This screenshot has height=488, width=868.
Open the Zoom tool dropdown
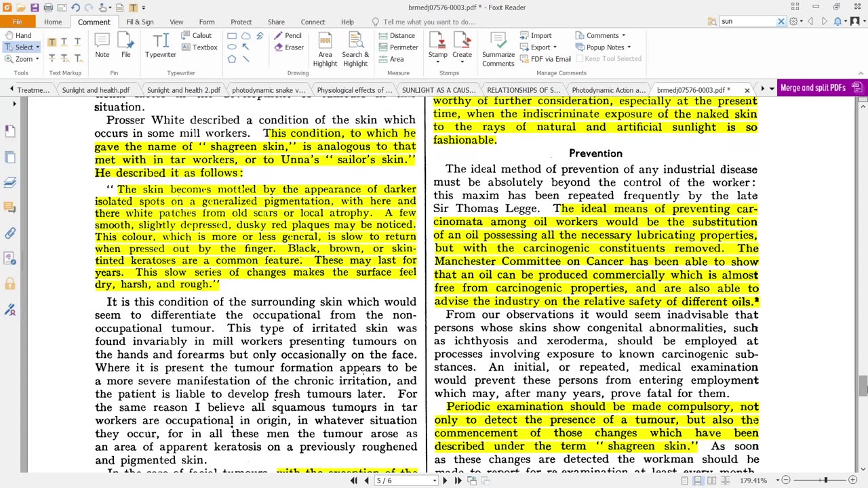tap(37, 59)
